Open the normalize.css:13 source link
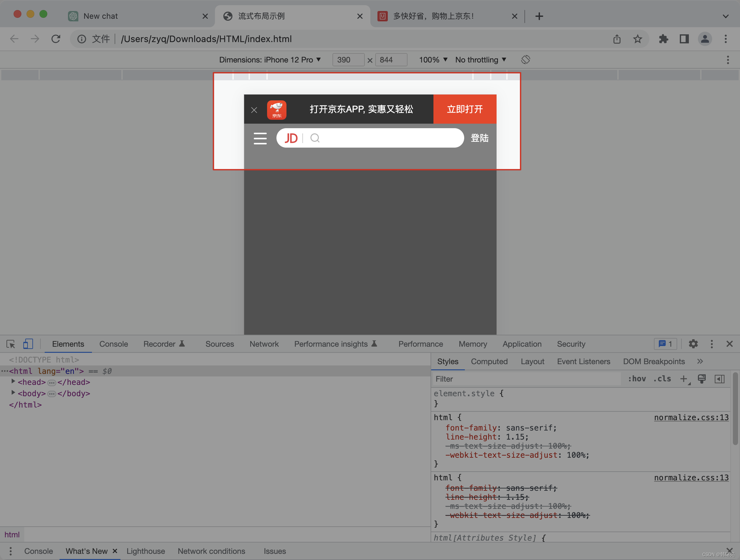This screenshot has width=740, height=560. tap(691, 418)
